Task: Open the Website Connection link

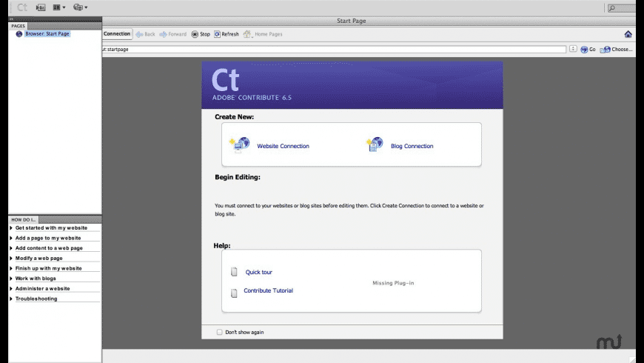Action: tap(283, 146)
